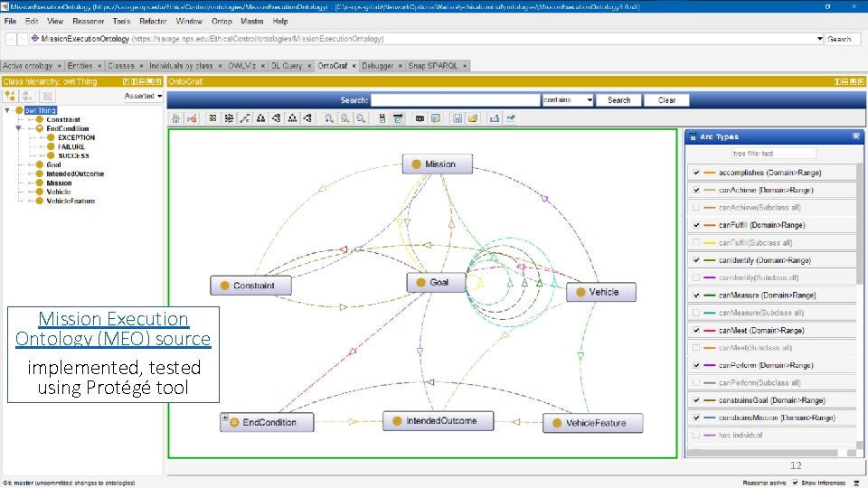Viewport: 868px width, 488px height.
Task: Click the OntoGraf search text field
Action: tap(455, 100)
